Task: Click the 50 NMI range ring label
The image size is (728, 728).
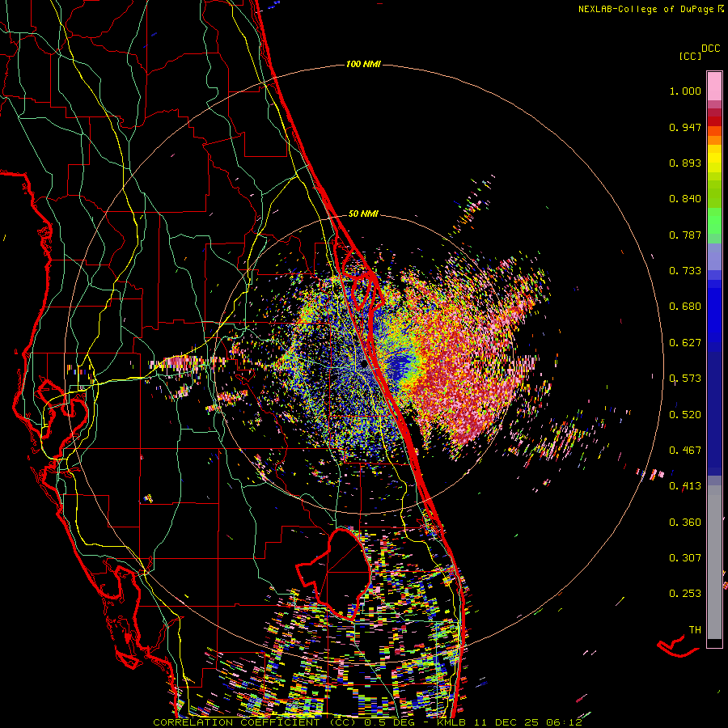Action: coord(363,214)
